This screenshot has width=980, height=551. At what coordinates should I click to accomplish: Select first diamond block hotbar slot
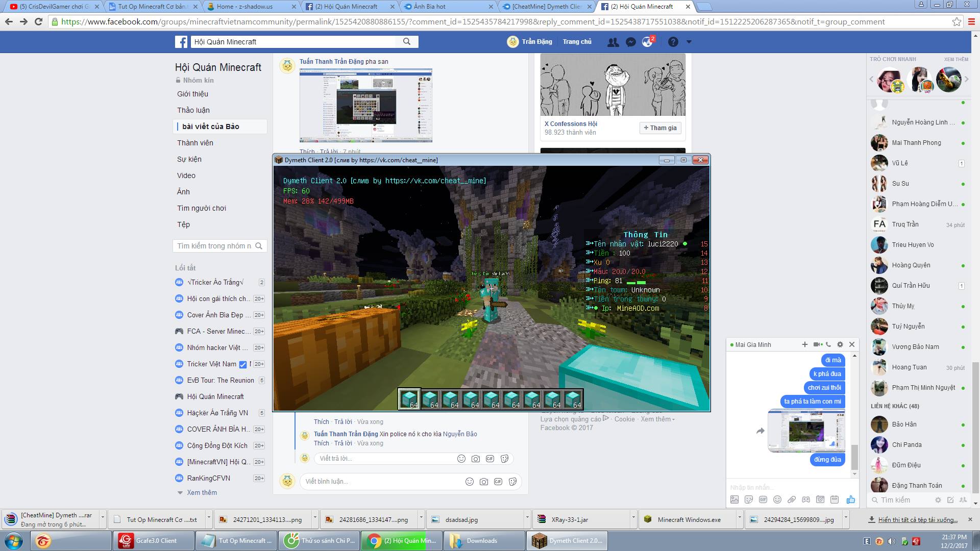point(409,399)
